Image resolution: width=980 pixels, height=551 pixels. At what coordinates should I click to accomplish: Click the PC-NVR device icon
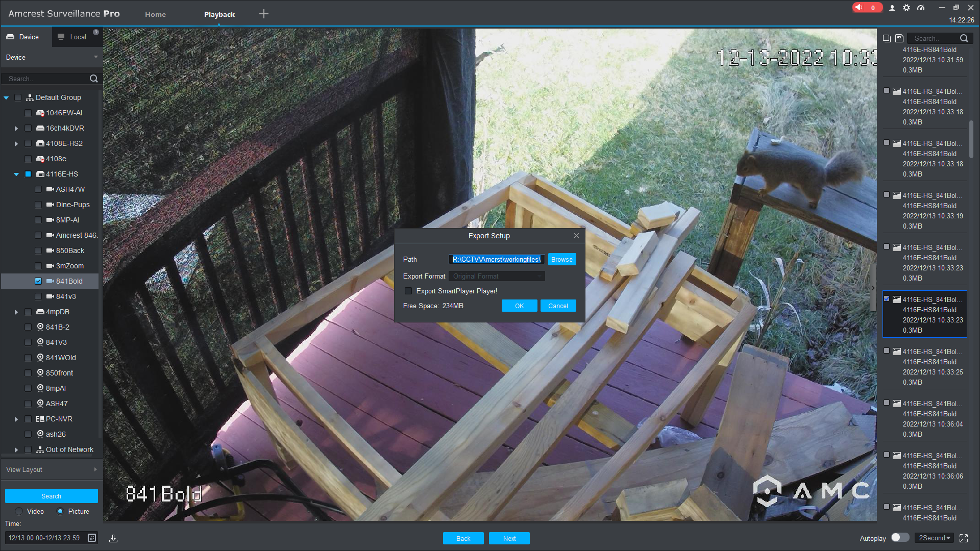[x=40, y=419]
